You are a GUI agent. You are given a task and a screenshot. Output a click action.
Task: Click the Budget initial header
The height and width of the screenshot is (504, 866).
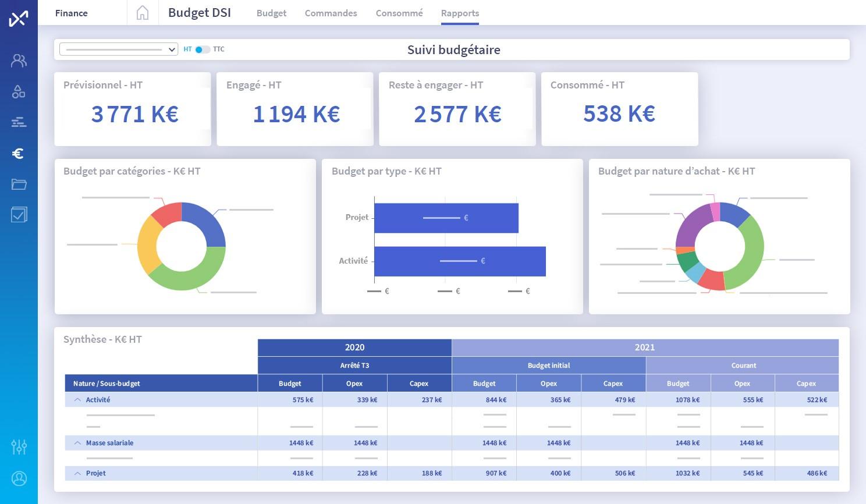(x=549, y=365)
